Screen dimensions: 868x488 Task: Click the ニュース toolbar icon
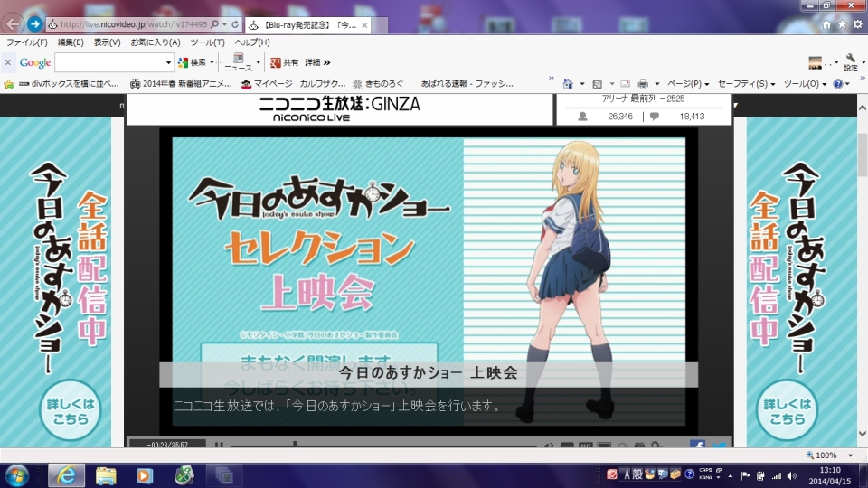point(238,62)
